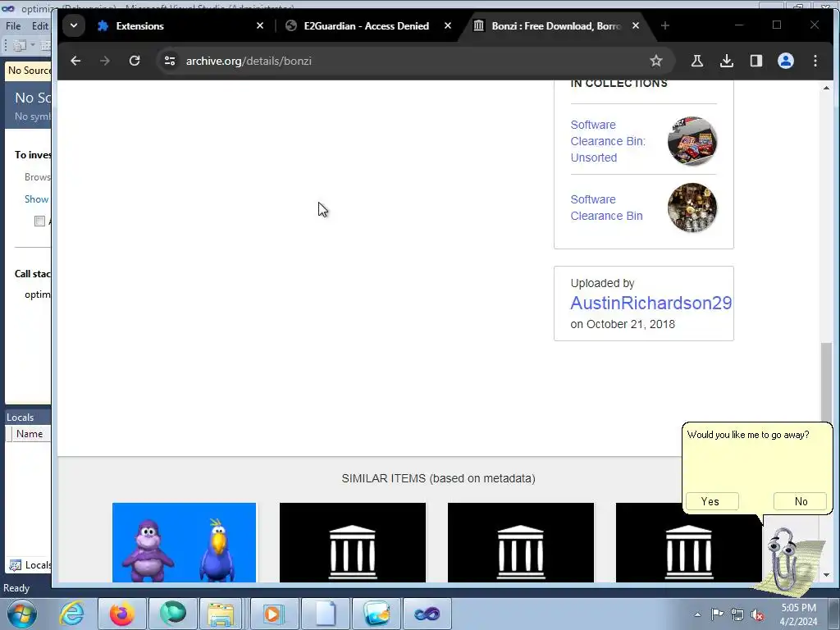Open File menu in Visual Studio
Viewport: 840px width, 630px height.
[x=13, y=25]
